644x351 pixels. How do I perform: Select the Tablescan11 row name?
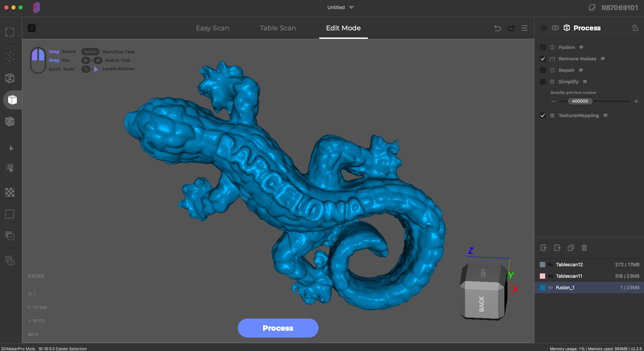tap(569, 276)
